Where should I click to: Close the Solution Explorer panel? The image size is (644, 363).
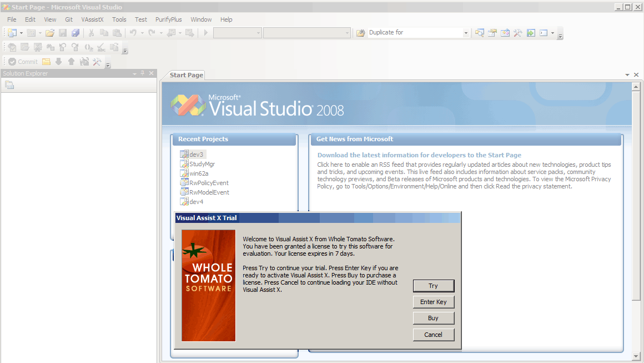click(x=151, y=73)
